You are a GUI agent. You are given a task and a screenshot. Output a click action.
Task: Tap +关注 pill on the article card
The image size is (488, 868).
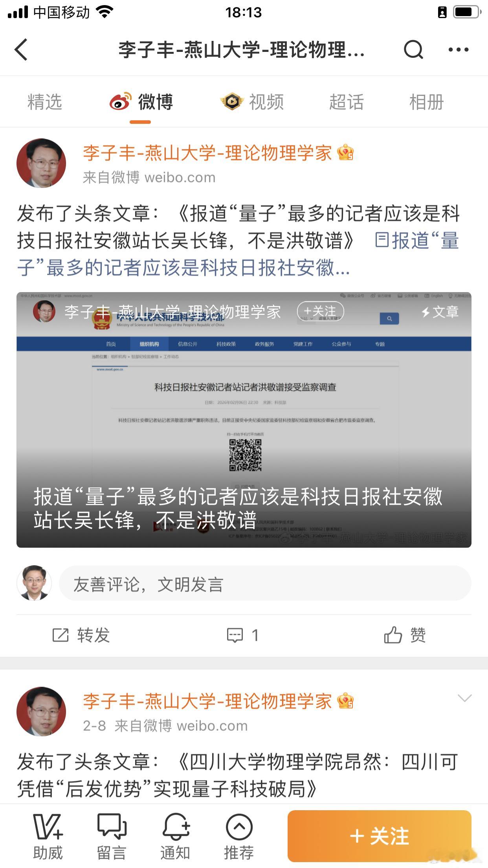pyautogui.click(x=321, y=311)
